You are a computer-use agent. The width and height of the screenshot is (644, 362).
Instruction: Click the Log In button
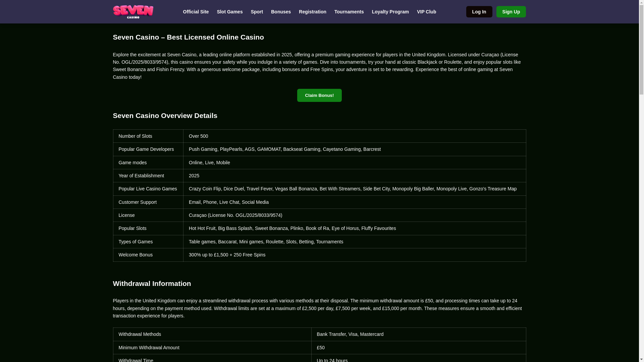tap(479, 12)
